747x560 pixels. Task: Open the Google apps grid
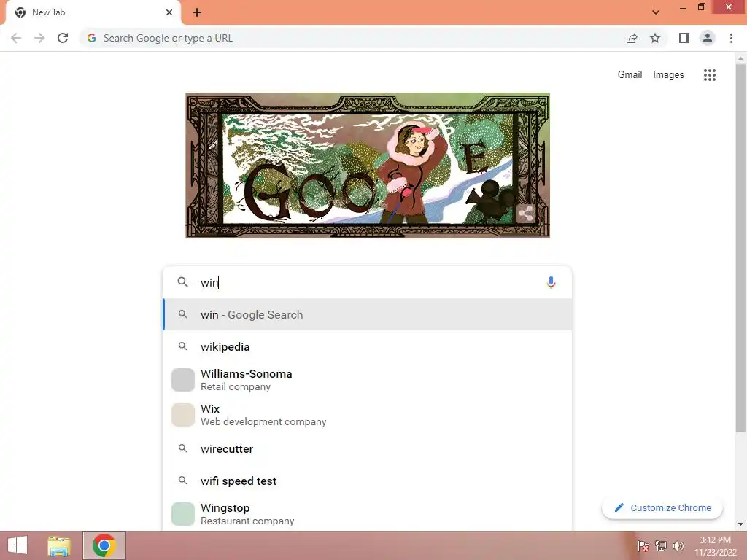coord(709,75)
